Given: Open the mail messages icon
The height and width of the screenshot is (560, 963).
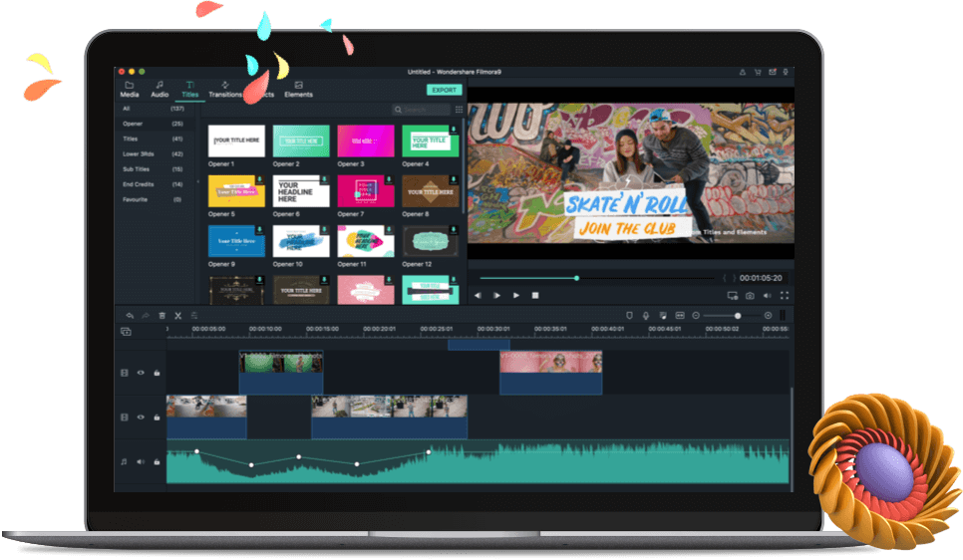Looking at the screenshot, I should [773, 73].
